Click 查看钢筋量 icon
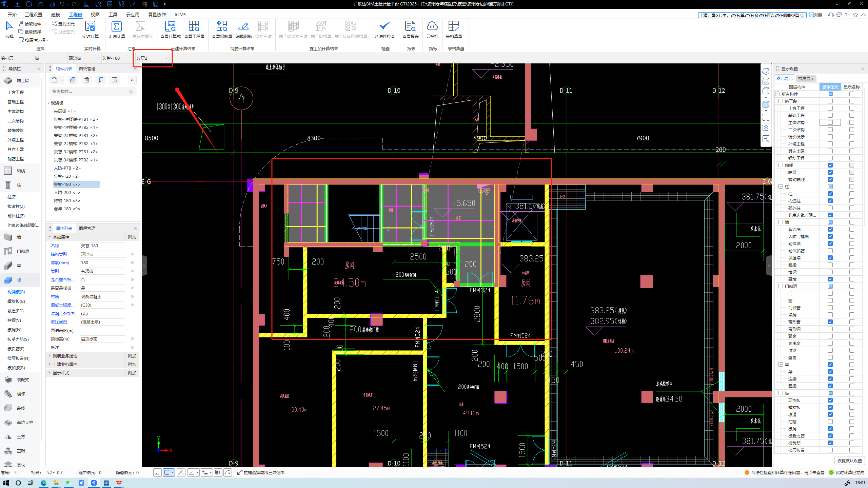Image resolution: width=868 pixels, height=488 pixels. pyautogui.click(x=222, y=26)
